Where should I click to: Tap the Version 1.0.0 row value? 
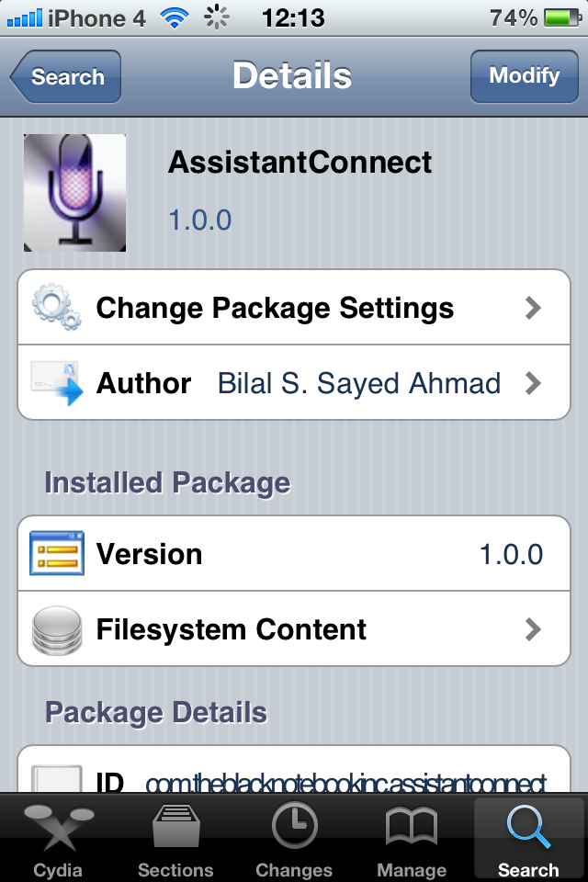511,554
